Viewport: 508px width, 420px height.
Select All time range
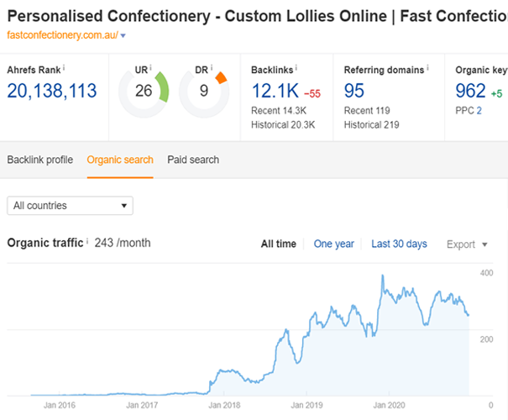(x=279, y=244)
